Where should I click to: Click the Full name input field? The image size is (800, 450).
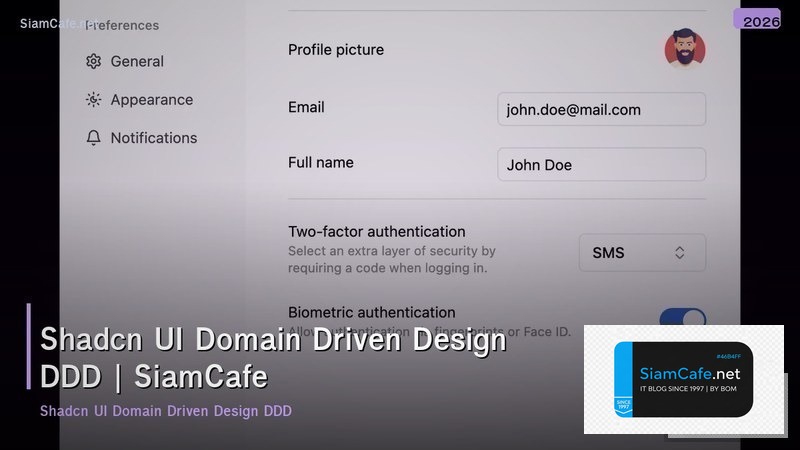tap(602, 164)
